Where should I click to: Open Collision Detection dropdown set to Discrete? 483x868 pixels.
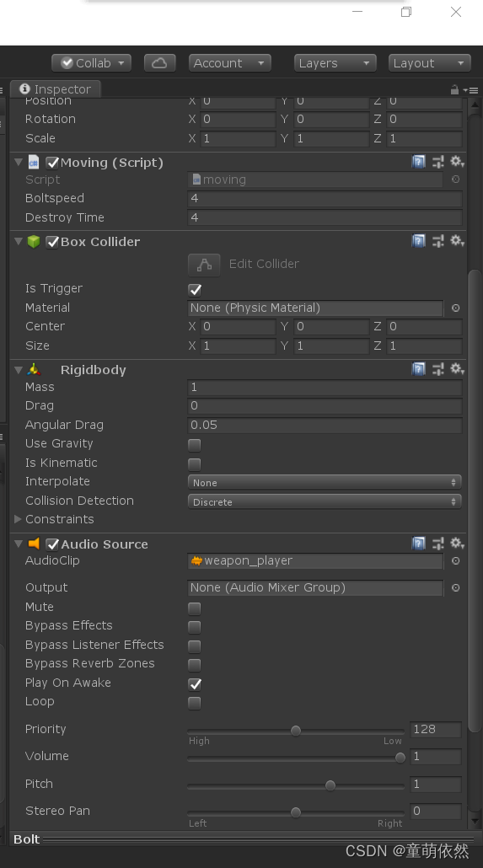(x=325, y=501)
